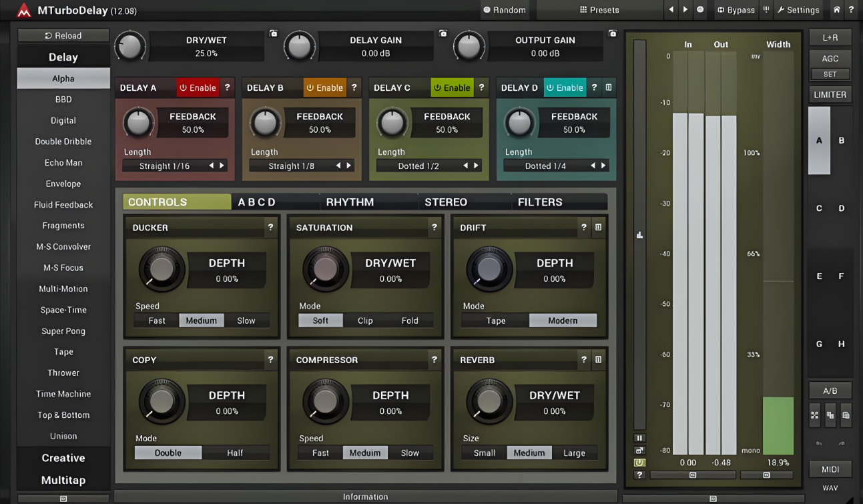Open the global help question mark in the title bar
This screenshot has width=863, height=504.
point(851,10)
